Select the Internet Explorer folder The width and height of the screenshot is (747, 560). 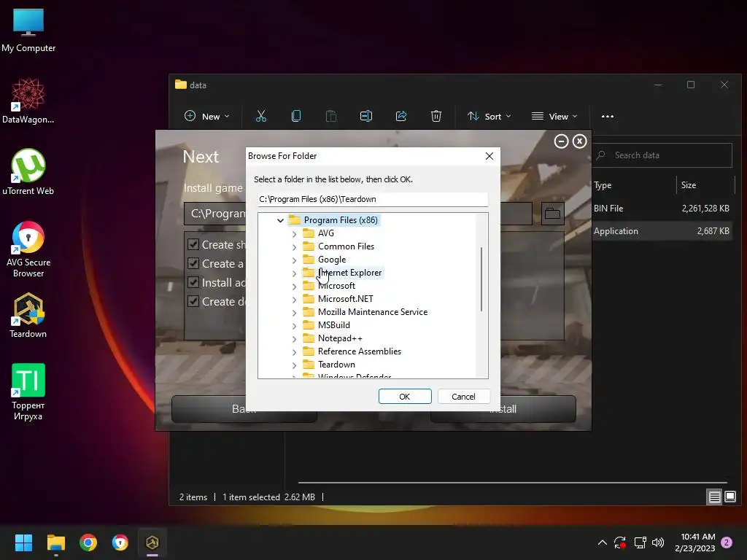tap(349, 273)
